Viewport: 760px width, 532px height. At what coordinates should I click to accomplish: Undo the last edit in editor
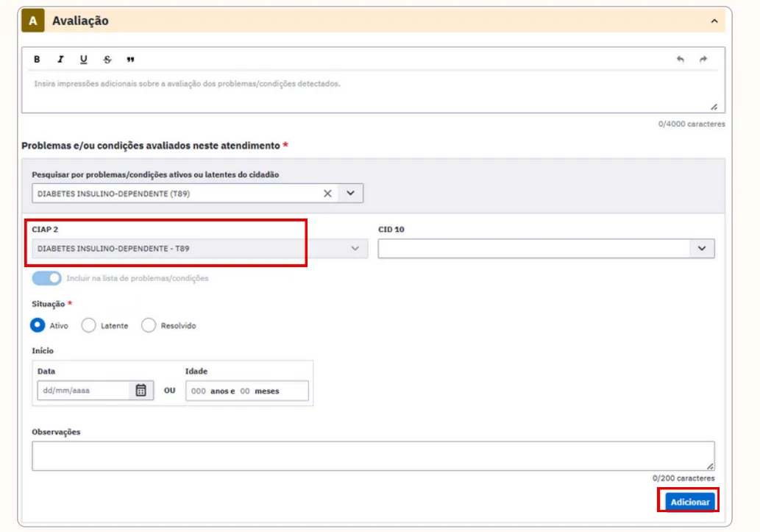[x=680, y=59]
